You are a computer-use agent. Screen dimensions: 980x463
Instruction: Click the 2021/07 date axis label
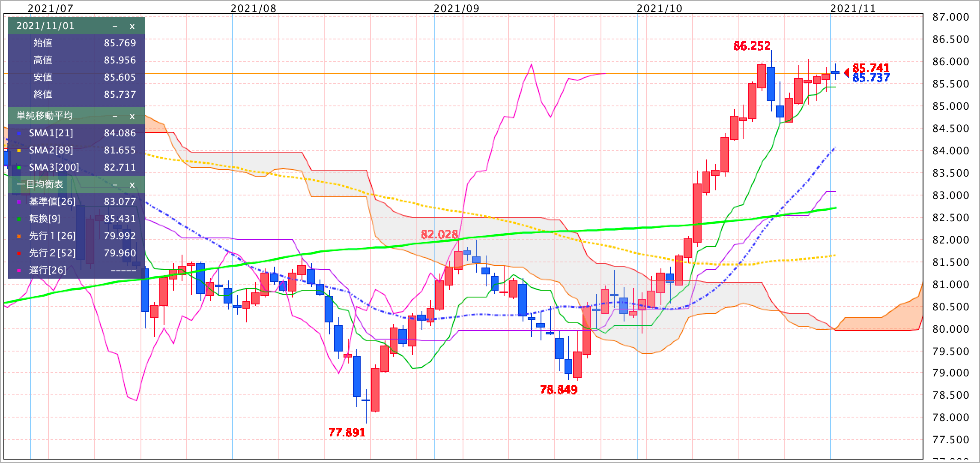51,9
